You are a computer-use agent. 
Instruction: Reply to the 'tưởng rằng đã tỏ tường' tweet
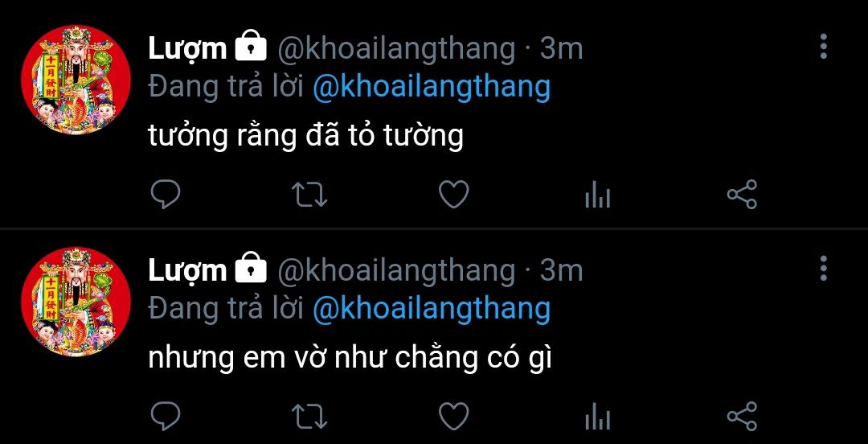click(165, 195)
